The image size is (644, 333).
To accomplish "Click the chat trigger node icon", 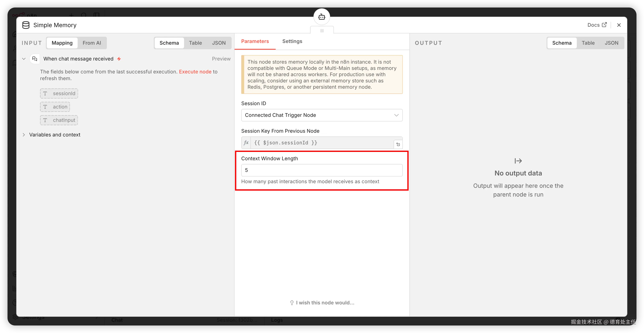I will tap(35, 59).
